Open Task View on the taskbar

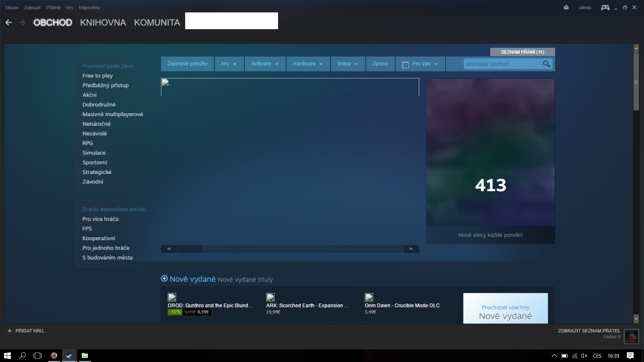click(x=38, y=356)
